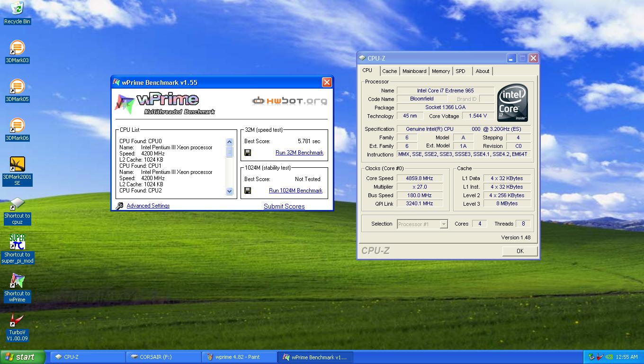Image resolution: width=644 pixels, height=364 pixels.
Task: Click the CPU List scroll up arrow
Action: (x=230, y=142)
